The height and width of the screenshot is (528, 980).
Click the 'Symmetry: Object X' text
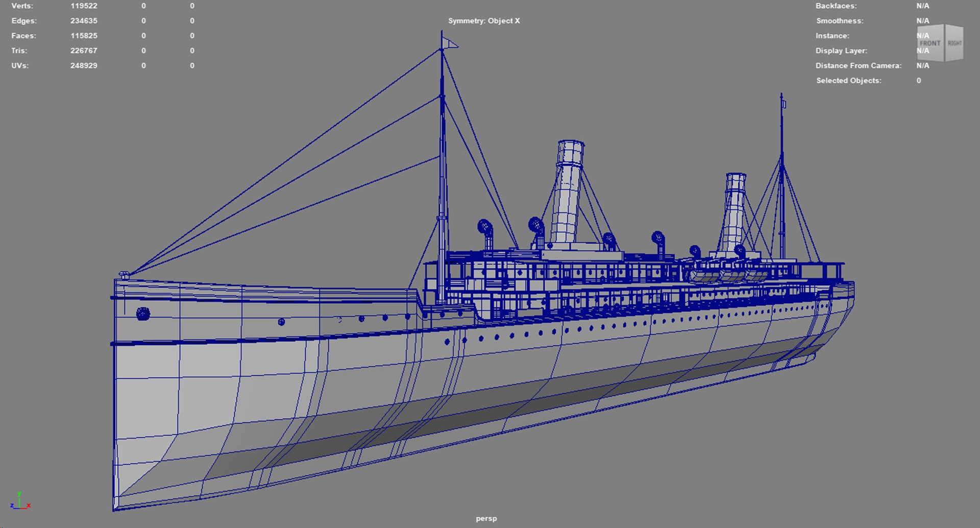(x=484, y=21)
